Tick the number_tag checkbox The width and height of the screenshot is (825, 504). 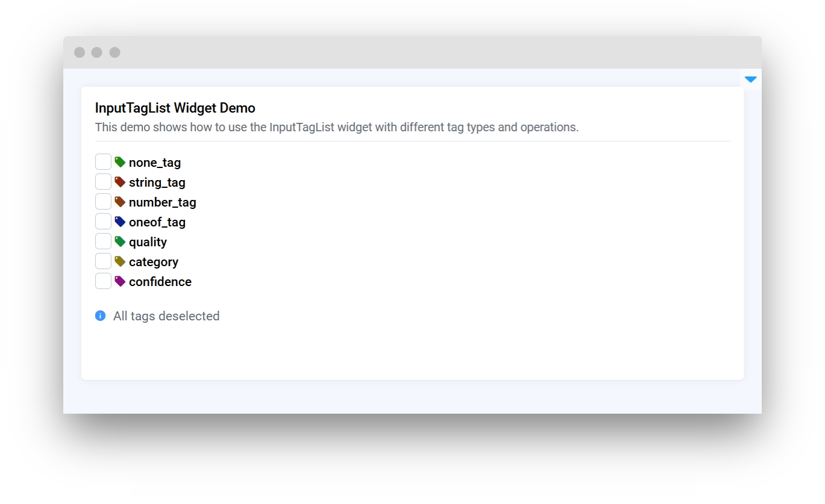[103, 202]
